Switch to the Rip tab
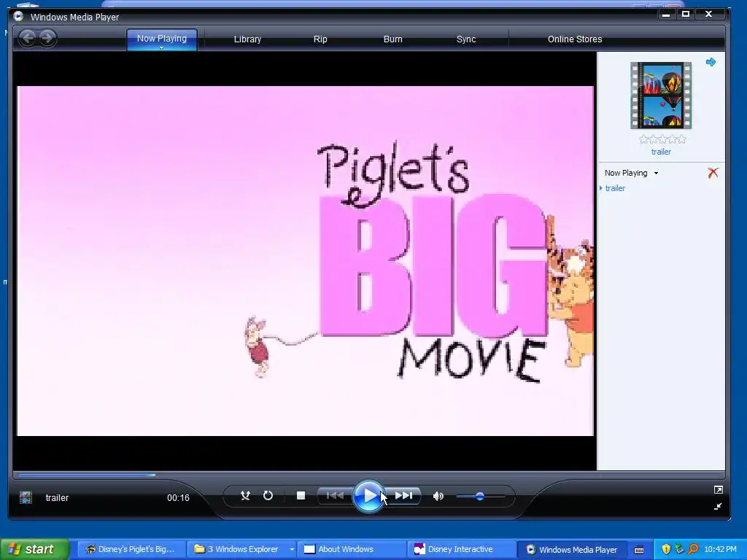Screen dimensions: 747x560 (x=320, y=39)
